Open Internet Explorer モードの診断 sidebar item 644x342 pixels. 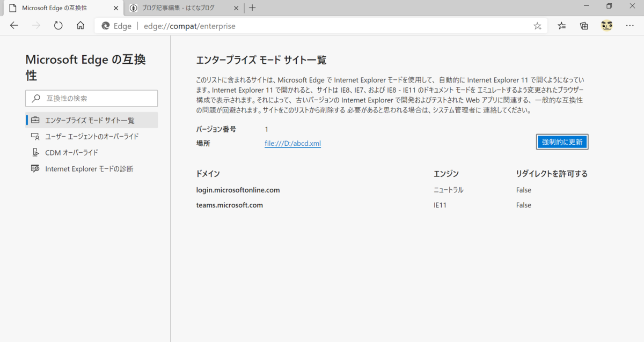point(92,168)
